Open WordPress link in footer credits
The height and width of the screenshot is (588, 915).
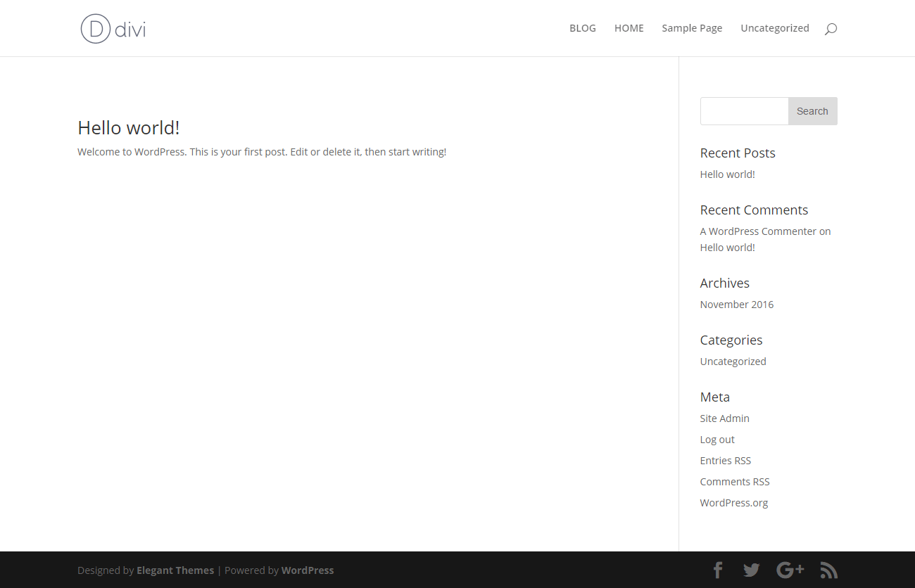coord(308,570)
